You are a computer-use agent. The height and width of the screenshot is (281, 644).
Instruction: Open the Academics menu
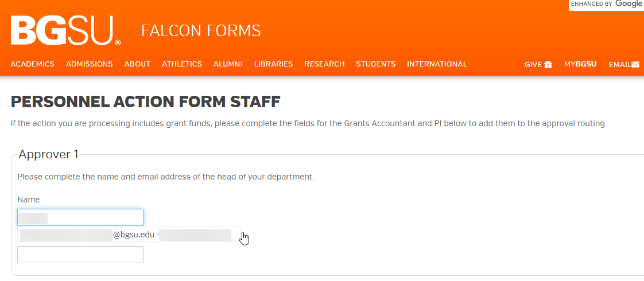tap(33, 64)
